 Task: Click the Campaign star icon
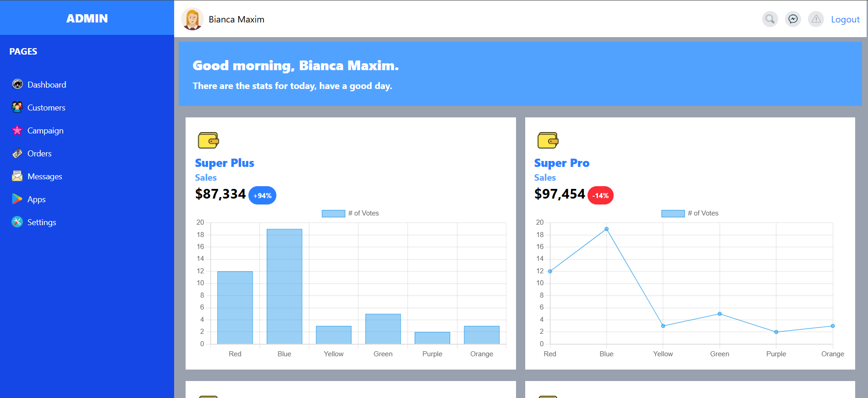click(17, 130)
